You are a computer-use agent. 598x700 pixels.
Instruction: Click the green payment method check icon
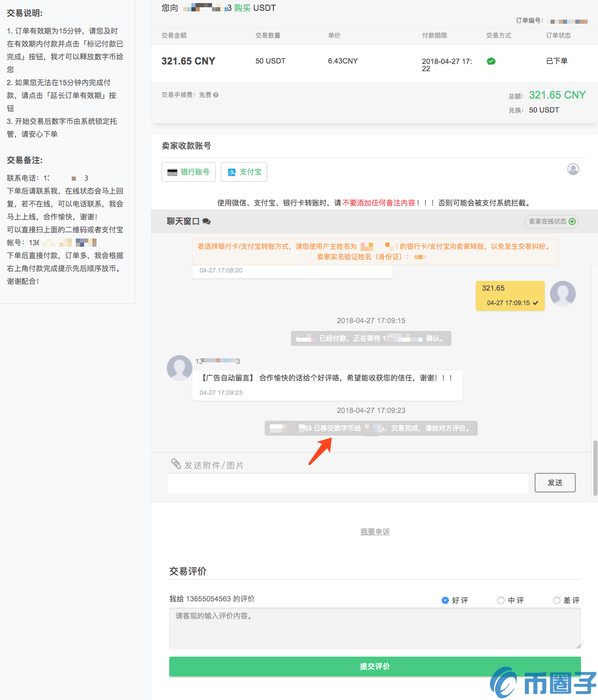coord(491,61)
